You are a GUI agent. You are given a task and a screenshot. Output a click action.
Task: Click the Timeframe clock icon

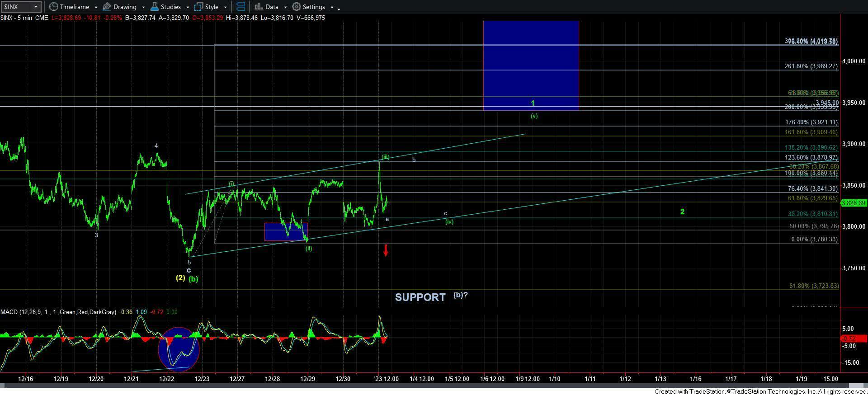coord(53,7)
